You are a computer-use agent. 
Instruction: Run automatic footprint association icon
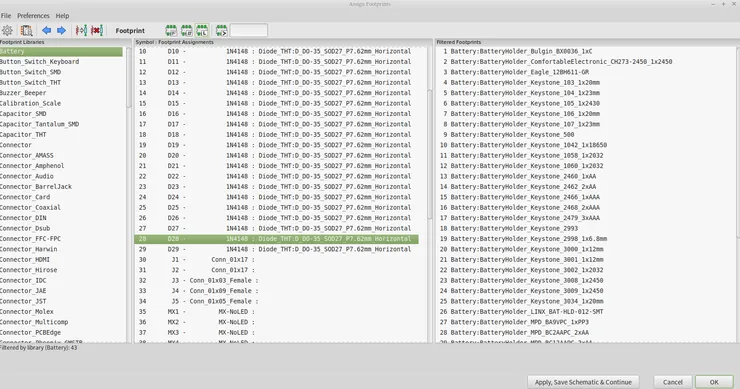(81, 31)
